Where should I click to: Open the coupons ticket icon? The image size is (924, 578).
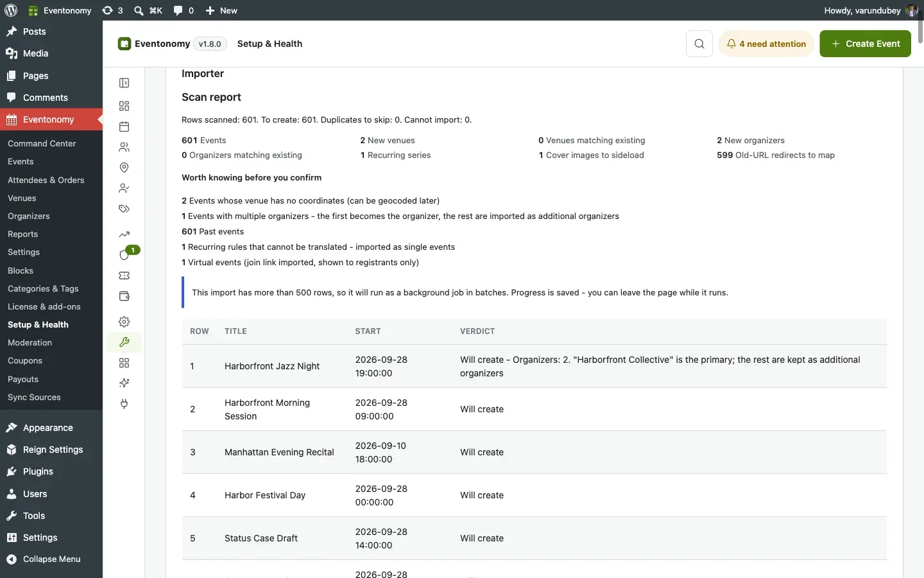(124, 276)
